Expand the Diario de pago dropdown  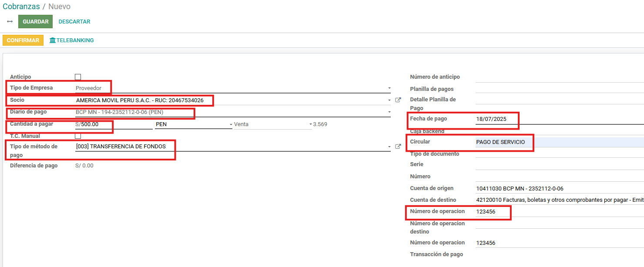[389, 112]
